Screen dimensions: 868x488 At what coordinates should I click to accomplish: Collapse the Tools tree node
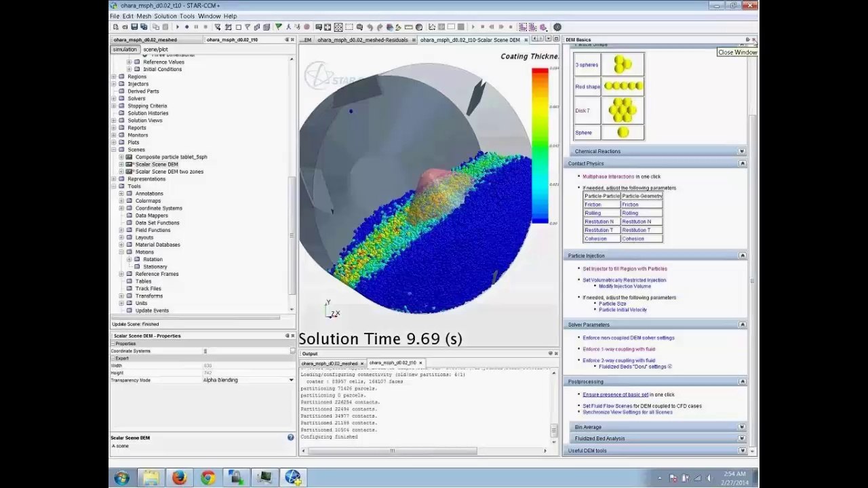[114, 186]
